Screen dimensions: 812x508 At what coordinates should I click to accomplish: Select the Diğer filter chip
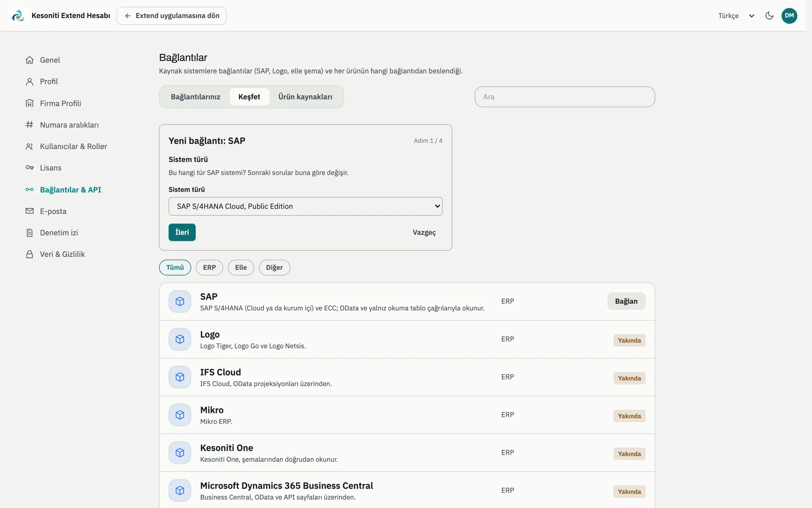click(274, 267)
